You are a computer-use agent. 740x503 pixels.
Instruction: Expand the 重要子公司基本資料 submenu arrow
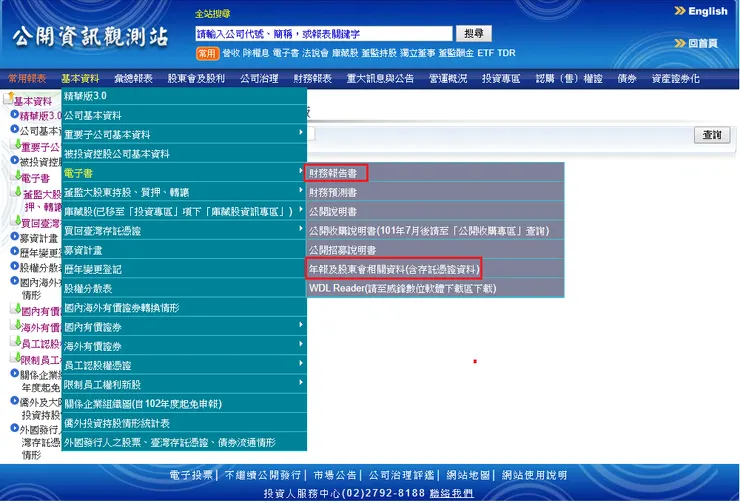301,133
